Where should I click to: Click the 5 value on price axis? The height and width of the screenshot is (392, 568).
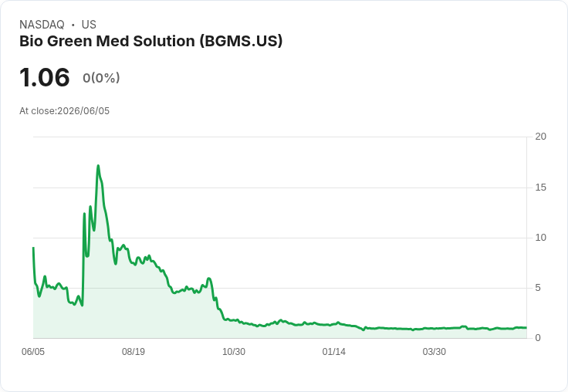pyautogui.click(x=538, y=288)
